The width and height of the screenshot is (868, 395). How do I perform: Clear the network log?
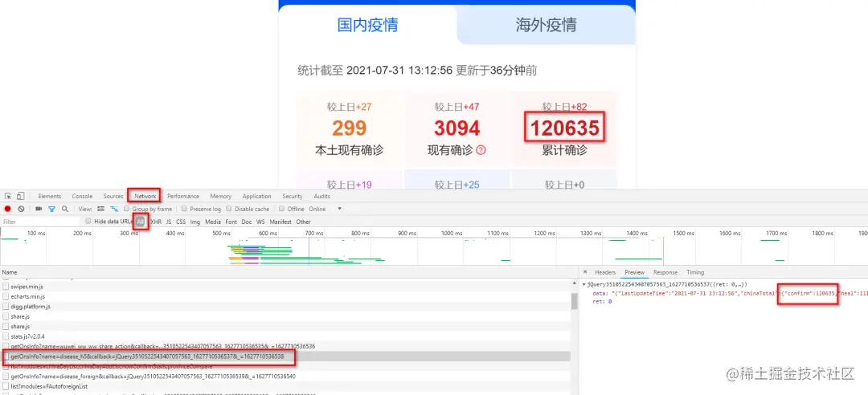click(21, 209)
